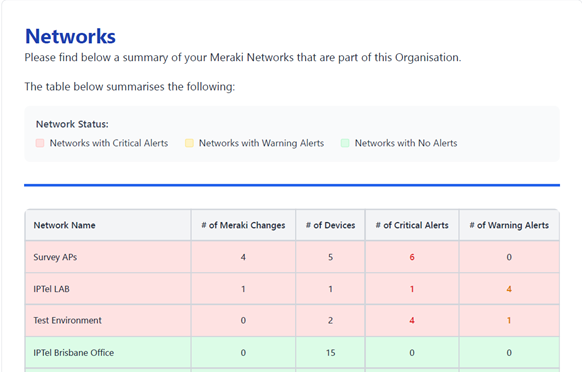Viewport: 582px width, 372px height.
Task: Select the 'Survey APs' network name
Action: [x=55, y=257]
